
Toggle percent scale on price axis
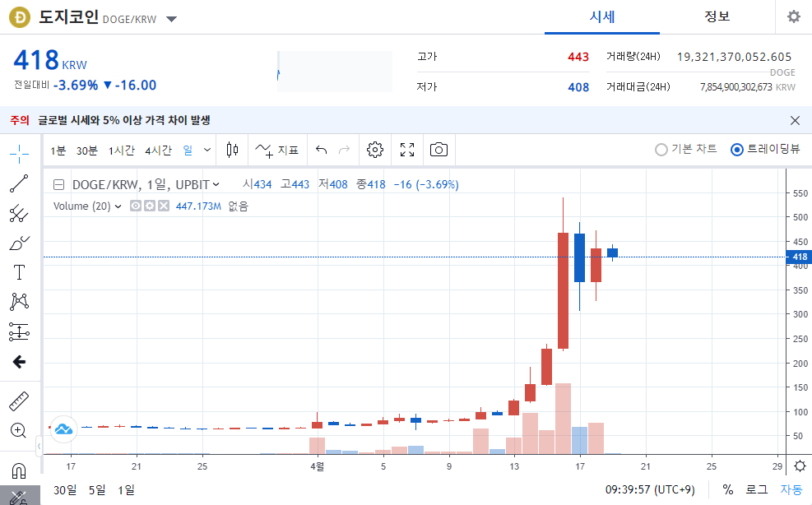(x=728, y=489)
